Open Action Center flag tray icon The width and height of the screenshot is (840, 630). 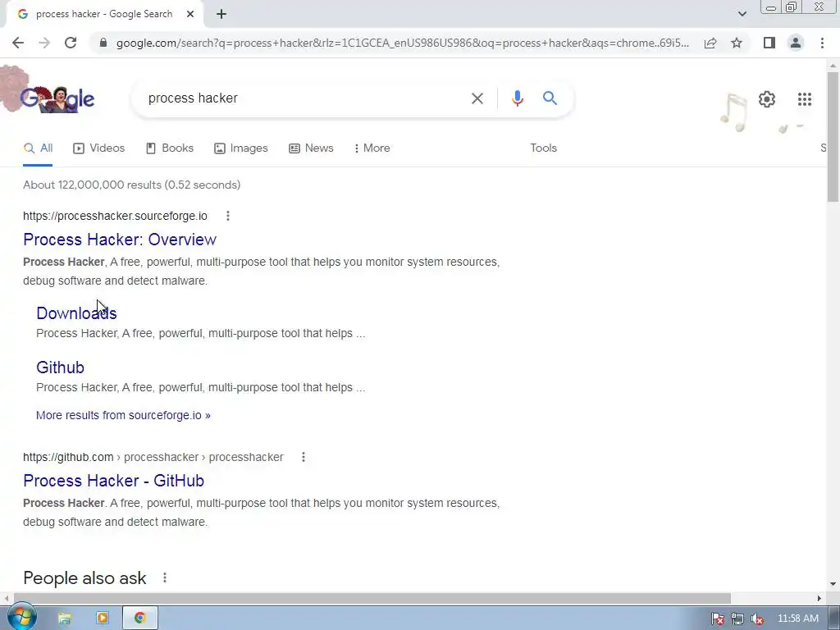click(717, 619)
